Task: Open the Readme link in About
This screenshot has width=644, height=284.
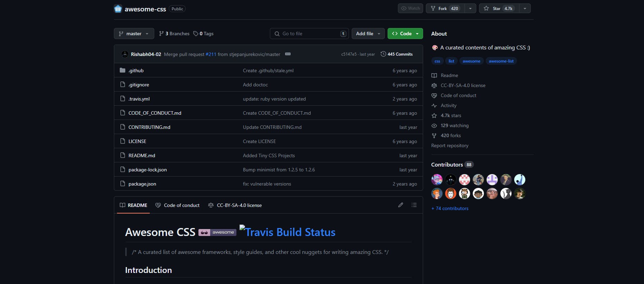Action: click(445, 75)
